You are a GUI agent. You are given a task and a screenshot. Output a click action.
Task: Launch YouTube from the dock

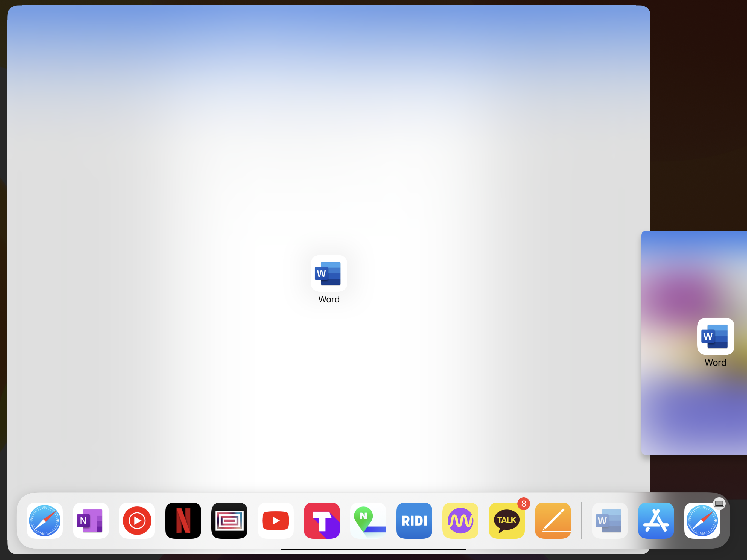(276, 520)
